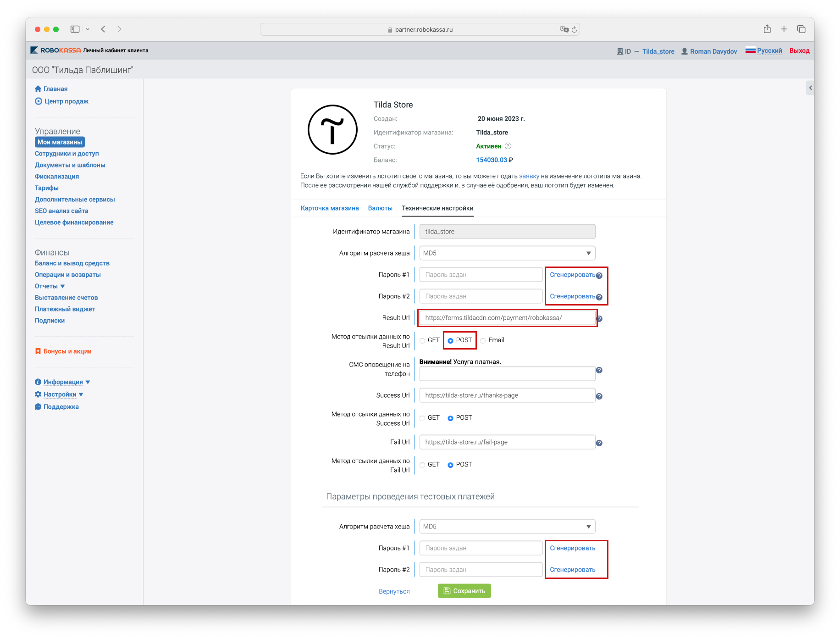Open Баланс и вывод средств
The height and width of the screenshot is (639, 840).
(x=72, y=263)
